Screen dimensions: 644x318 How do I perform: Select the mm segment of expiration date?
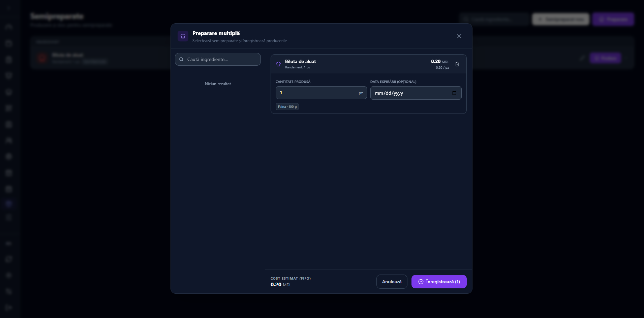coord(379,93)
